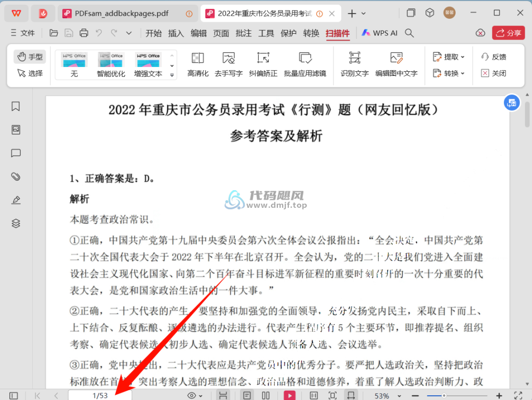This screenshot has width=532, height=400.
Task: Click the search magnifier icon
Action: pos(409,33)
